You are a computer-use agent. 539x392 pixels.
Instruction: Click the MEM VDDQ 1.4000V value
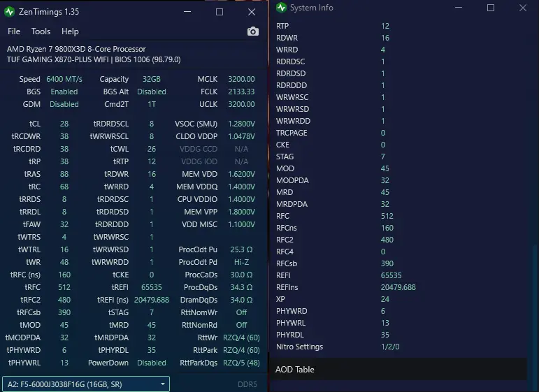coord(241,187)
